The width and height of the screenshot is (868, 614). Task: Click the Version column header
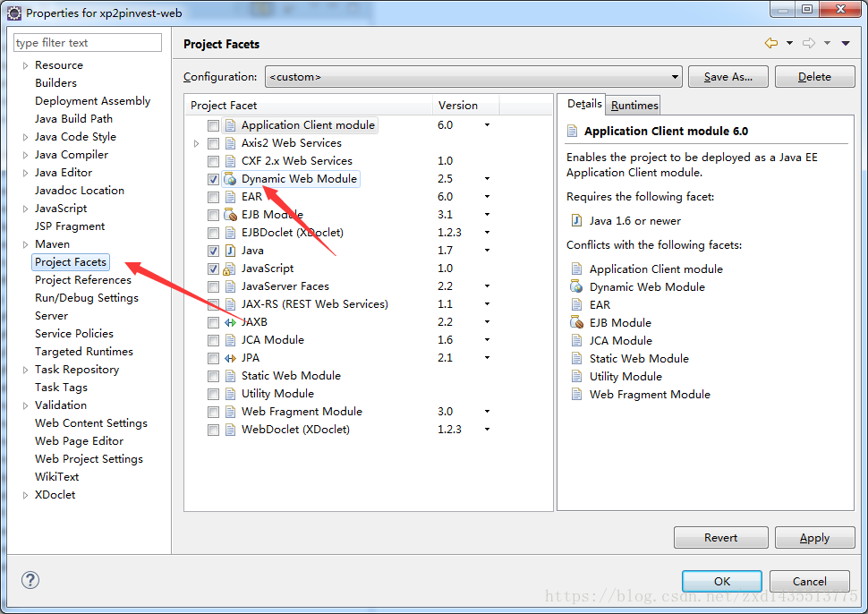pos(465,106)
